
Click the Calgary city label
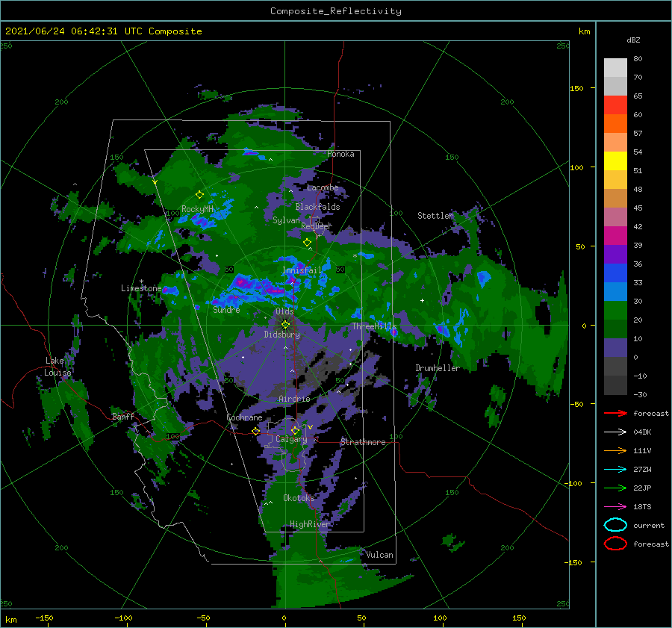click(291, 439)
